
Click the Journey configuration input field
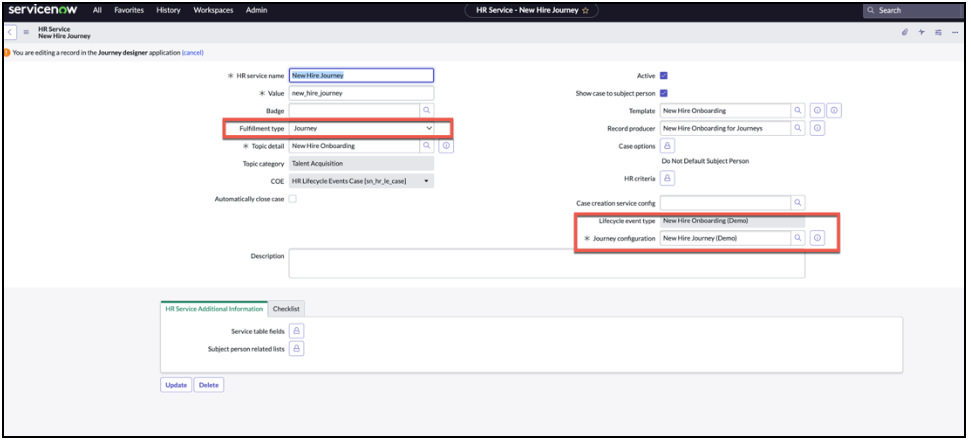pyautogui.click(x=726, y=238)
